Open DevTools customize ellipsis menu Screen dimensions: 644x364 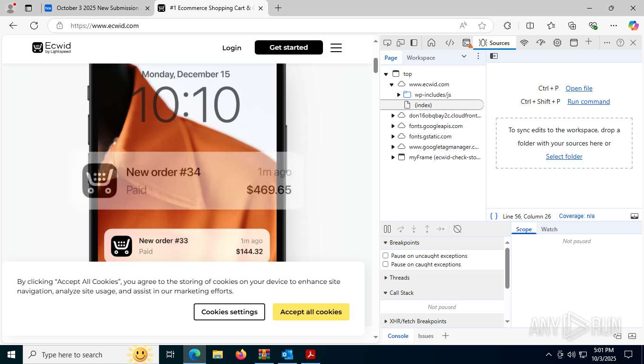click(607, 43)
